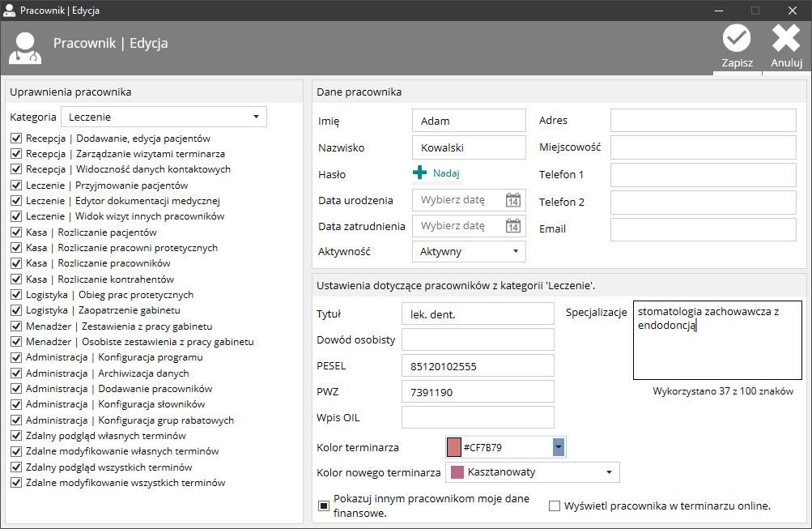Toggle Leczenie Widok wizyt innych pracowników
812x529 pixels.
point(16,216)
